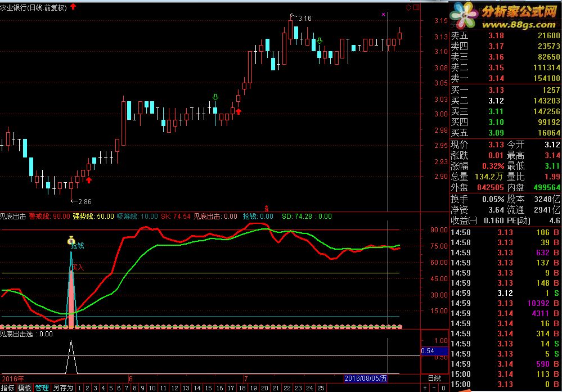Open the 模板 tab in the bottom bar
Screen dimensions: 562x392
tap(25, 388)
